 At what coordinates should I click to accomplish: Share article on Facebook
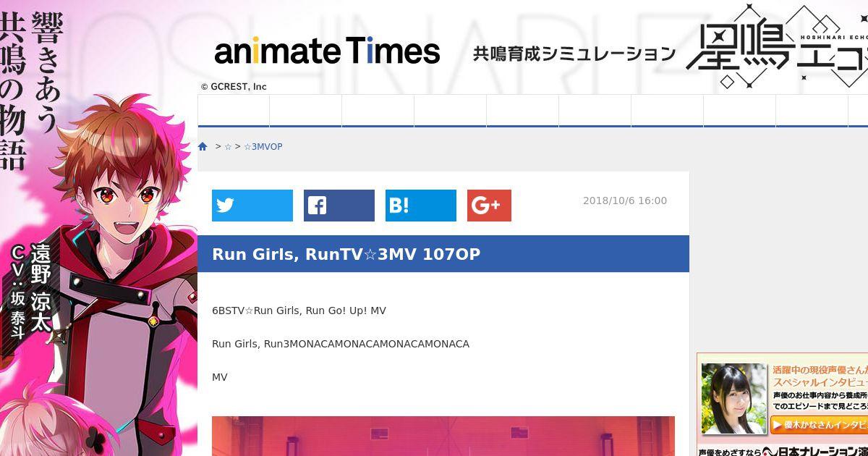(339, 206)
